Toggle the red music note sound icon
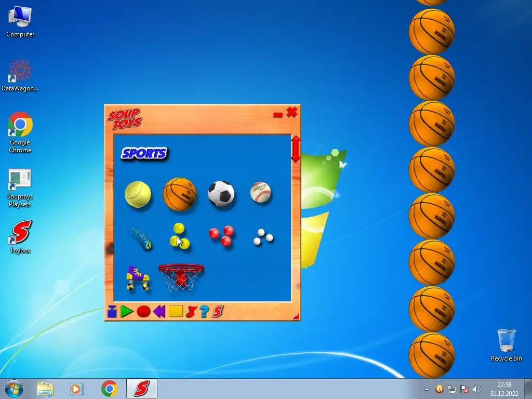Viewport: 532px width, 399px height. (x=191, y=312)
